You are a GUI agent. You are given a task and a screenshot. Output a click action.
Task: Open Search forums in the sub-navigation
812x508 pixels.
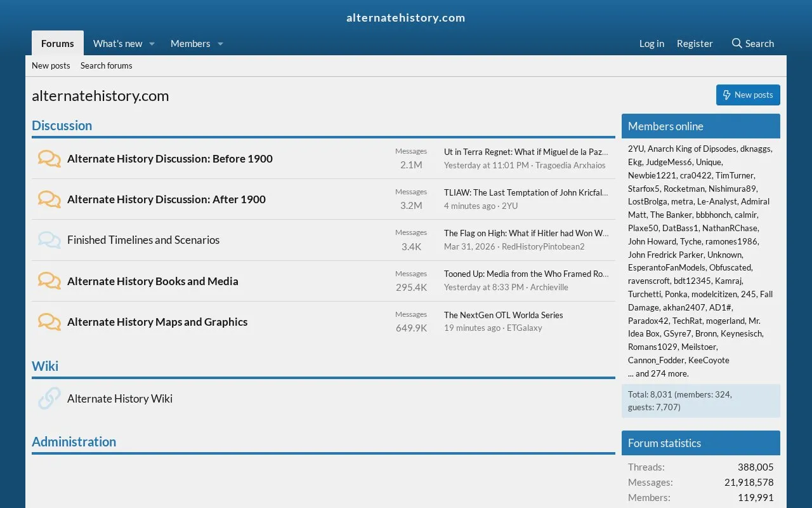107,65
